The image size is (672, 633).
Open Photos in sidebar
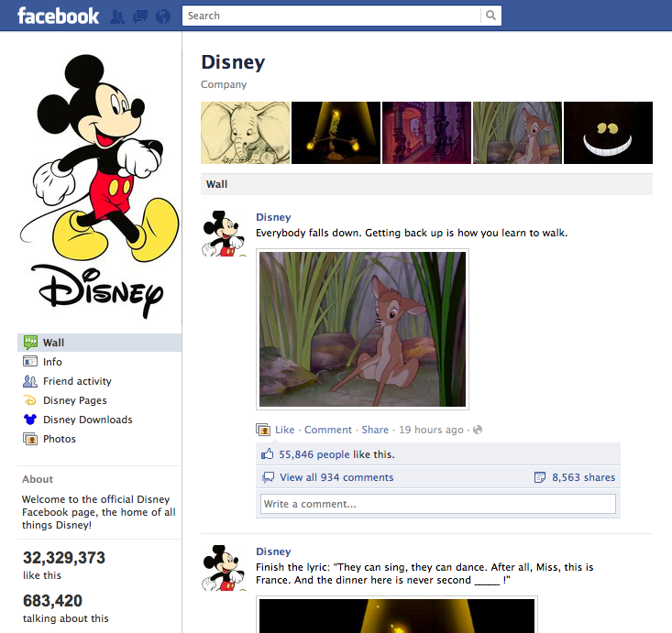99,439
